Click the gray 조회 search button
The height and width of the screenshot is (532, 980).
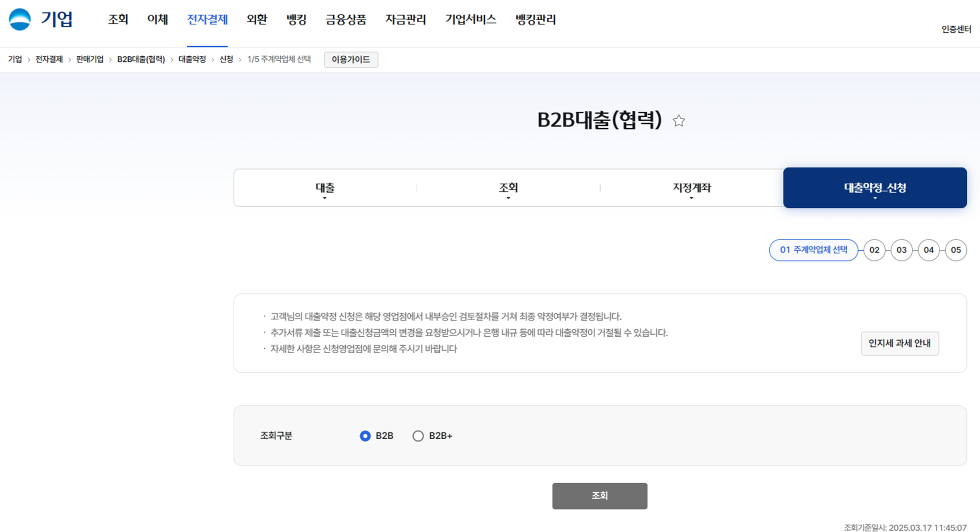(600, 496)
